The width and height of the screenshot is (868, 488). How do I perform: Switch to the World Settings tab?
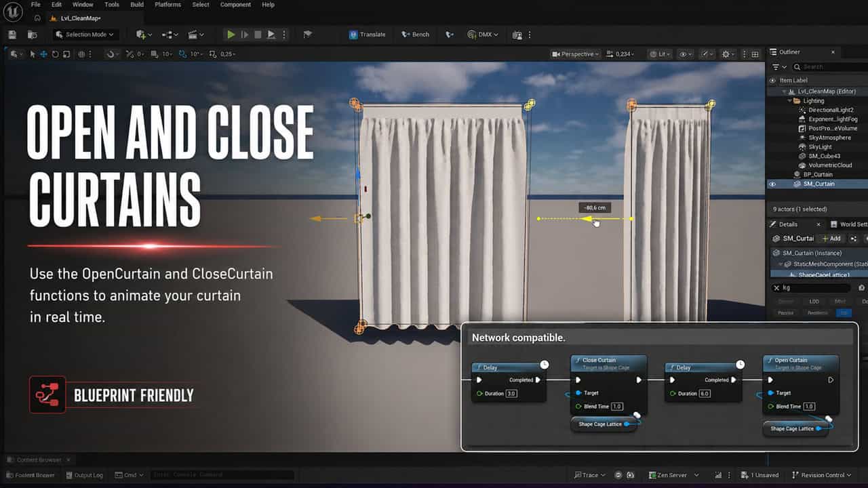tap(853, 224)
